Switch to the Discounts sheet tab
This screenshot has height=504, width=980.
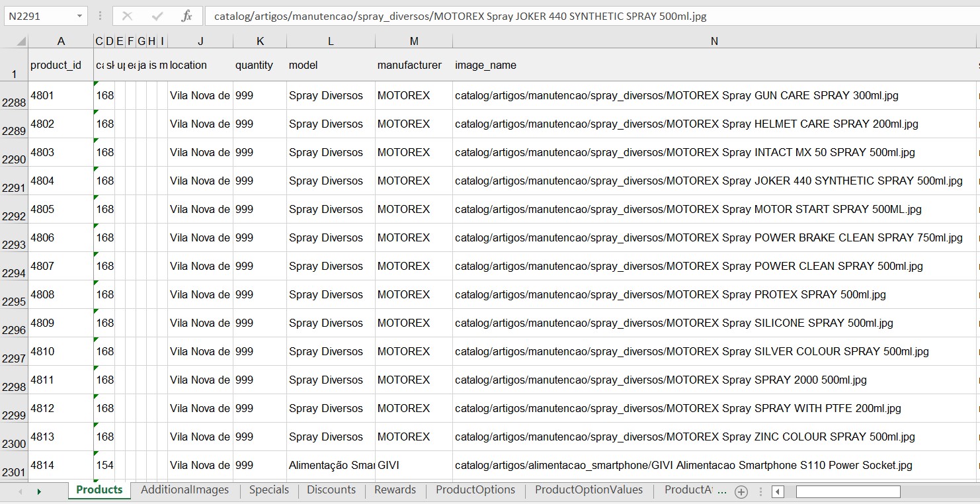(331, 490)
